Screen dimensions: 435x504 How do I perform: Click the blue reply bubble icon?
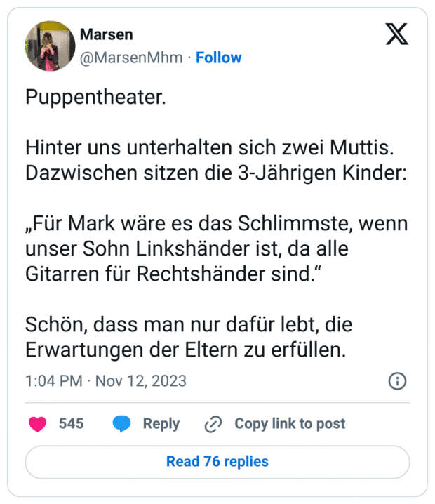click(122, 424)
